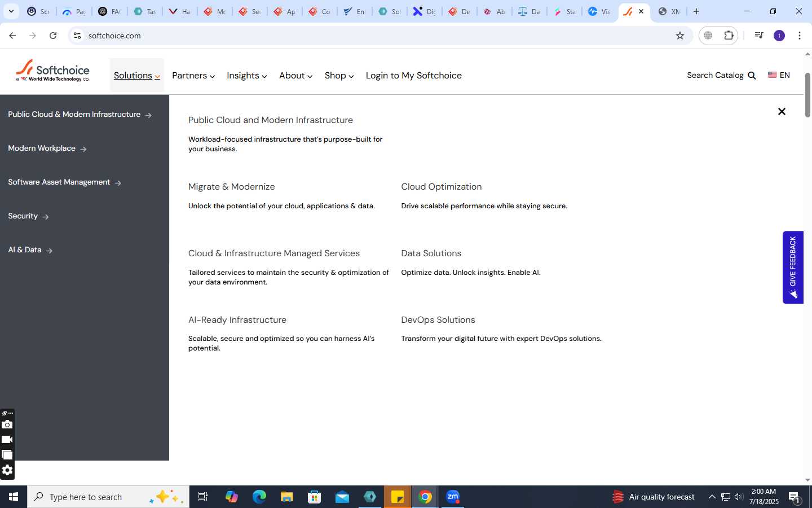Launch Microsoft Edge from taskbar

[x=259, y=497]
